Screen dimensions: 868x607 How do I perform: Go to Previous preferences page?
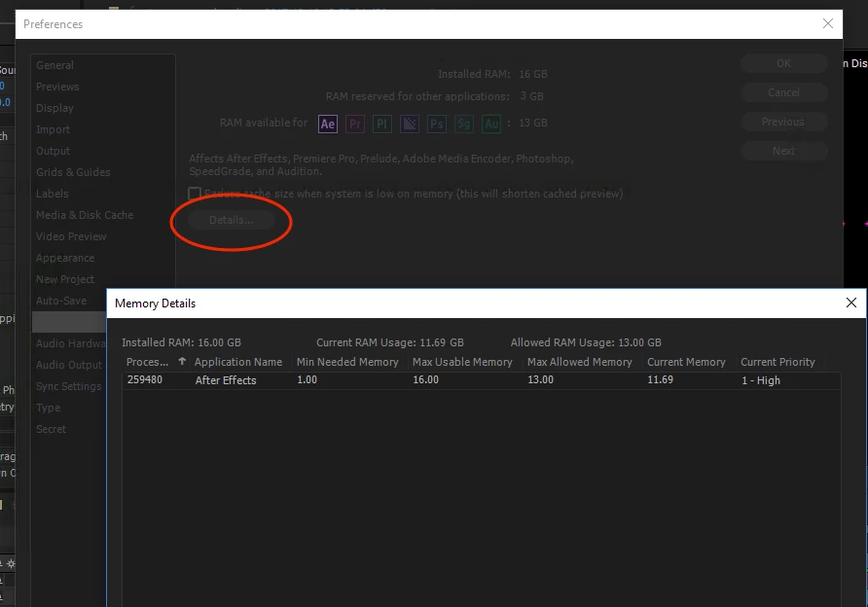[x=784, y=122]
